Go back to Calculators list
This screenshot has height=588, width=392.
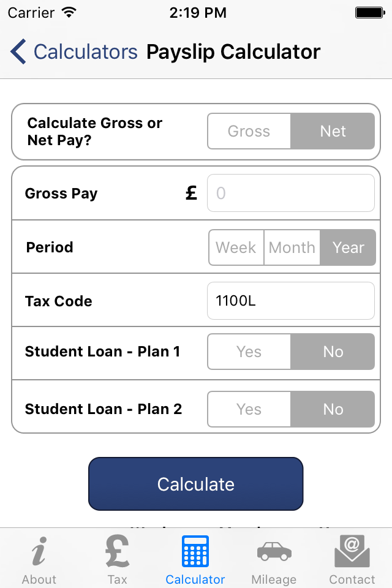click(86, 51)
